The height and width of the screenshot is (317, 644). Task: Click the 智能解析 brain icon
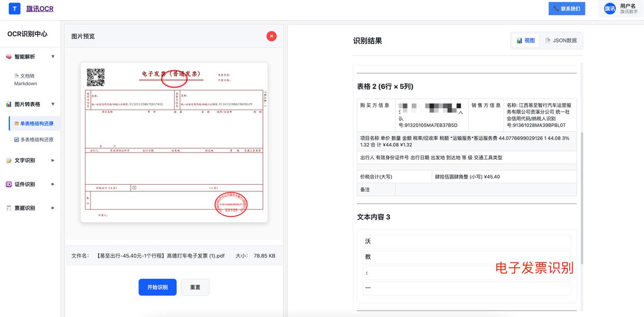point(9,57)
